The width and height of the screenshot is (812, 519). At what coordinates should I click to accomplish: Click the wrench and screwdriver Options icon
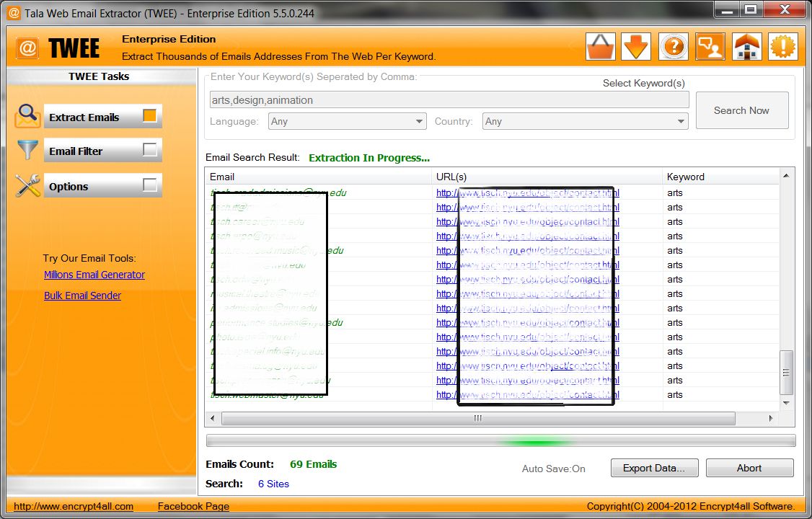(x=27, y=186)
